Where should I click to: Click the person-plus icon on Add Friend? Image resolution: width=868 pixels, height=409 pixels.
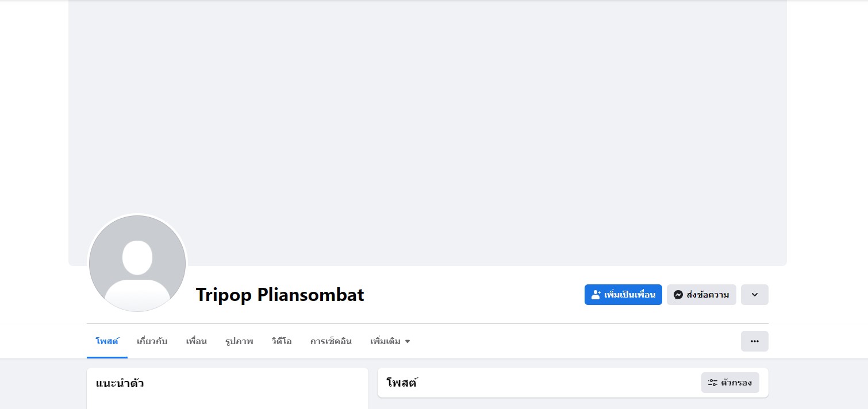click(596, 295)
